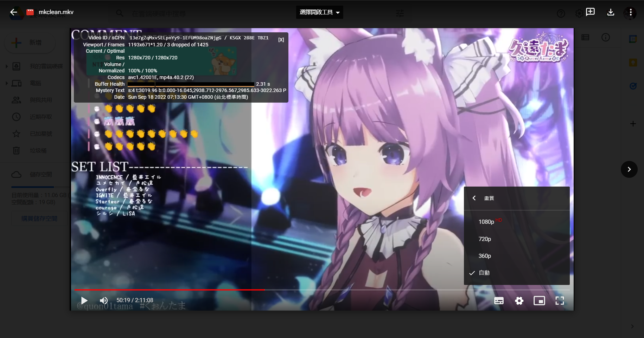Viewport: 644px width, 338px height.
Task: Enter fullscreen mode
Action: (x=560, y=301)
